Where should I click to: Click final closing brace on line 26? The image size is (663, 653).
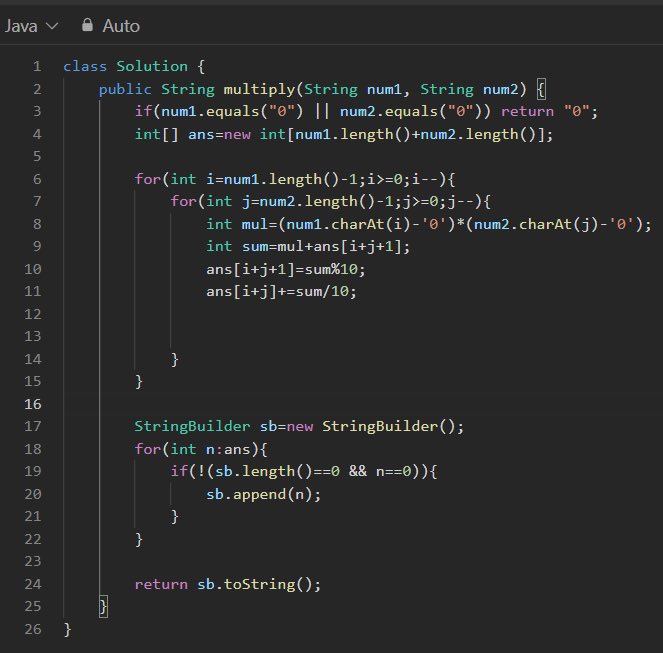pos(68,629)
